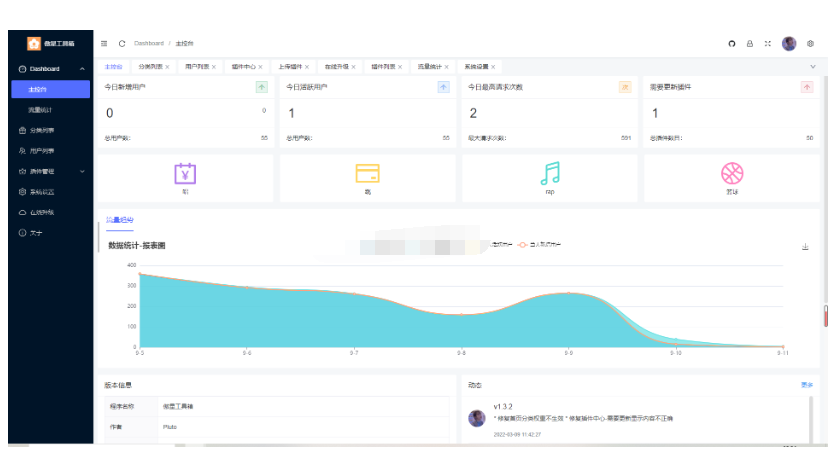Switch to the 分类列表 tab

click(x=151, y=67)
